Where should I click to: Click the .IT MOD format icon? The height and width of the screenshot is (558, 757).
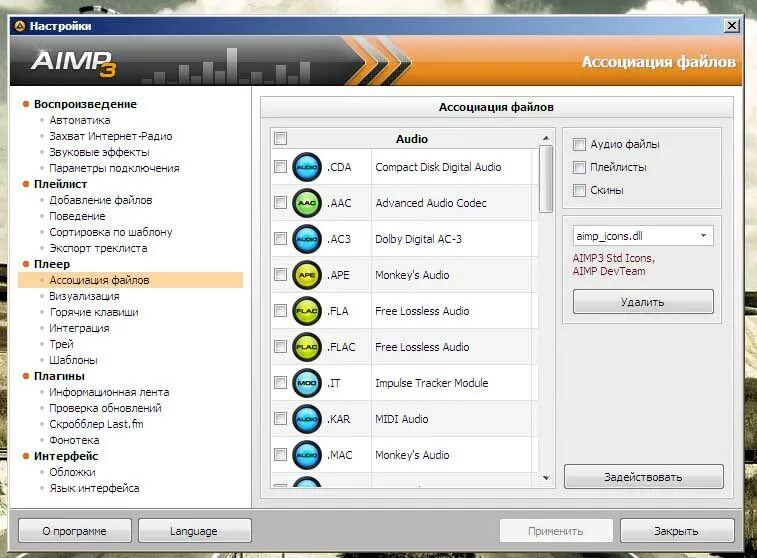[307, 383]
